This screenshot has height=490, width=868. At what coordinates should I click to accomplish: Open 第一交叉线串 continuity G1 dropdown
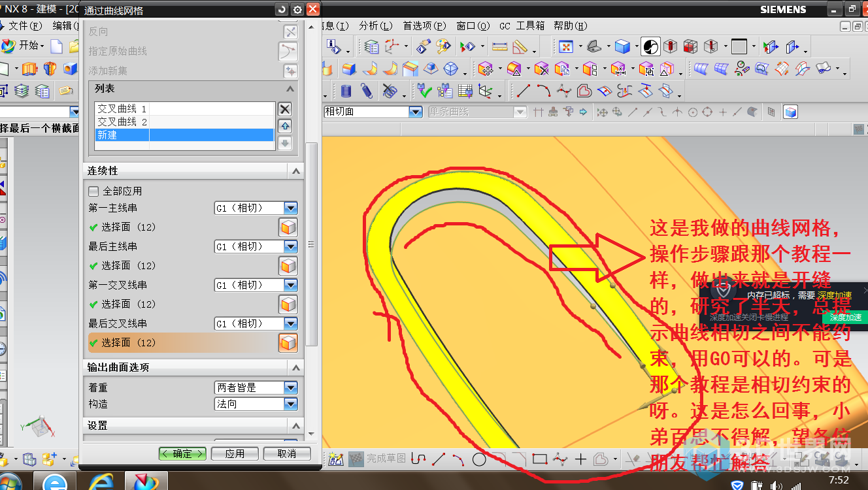[291, 285]
